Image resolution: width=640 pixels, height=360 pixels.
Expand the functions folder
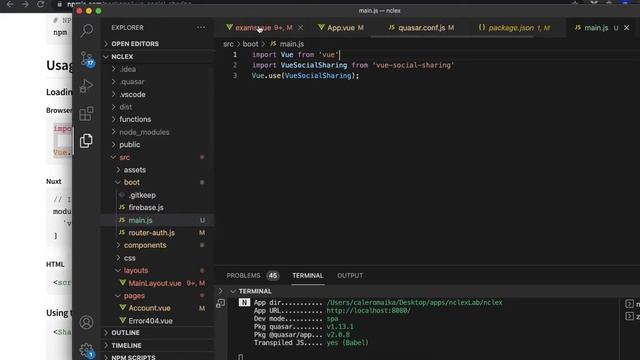click(x=158, y=119)
